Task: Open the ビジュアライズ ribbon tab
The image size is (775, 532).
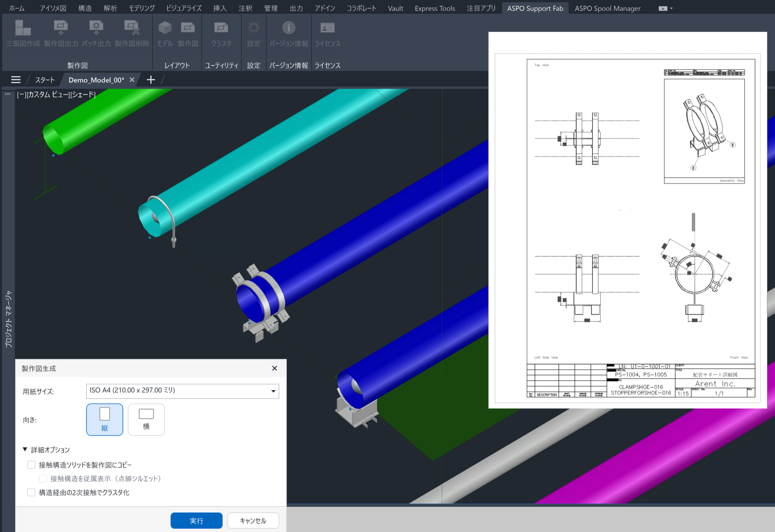Action: tap(184, 8)
